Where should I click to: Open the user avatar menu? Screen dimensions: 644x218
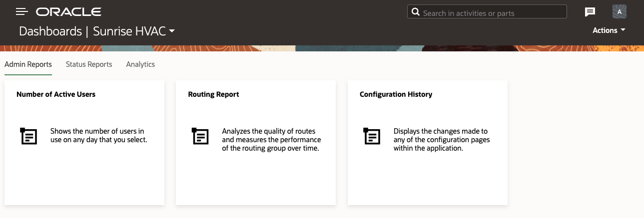pos(620,11)
